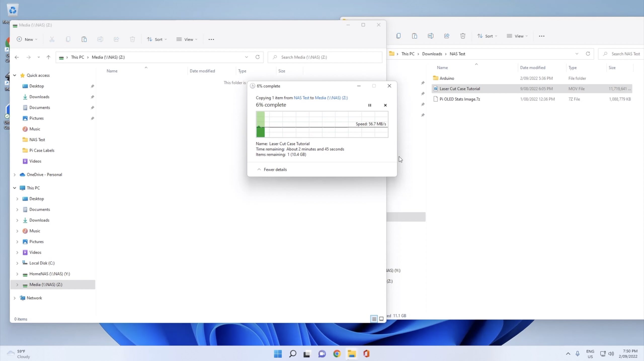This screenshot has width=644, height=361.
Task: Click the Delete trash icon in NAS Test window
Action: point(463,36)
